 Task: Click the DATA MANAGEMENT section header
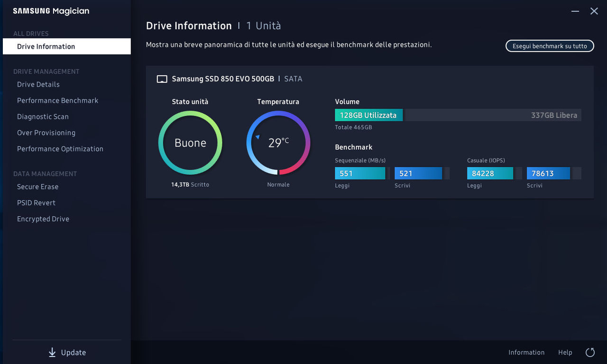pos(45,174)
